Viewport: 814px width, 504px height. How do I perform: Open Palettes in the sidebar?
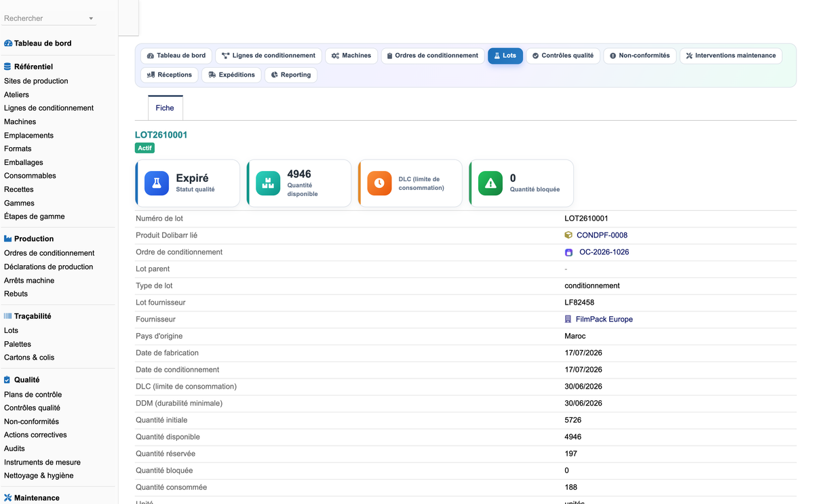(x=18, y=345)
